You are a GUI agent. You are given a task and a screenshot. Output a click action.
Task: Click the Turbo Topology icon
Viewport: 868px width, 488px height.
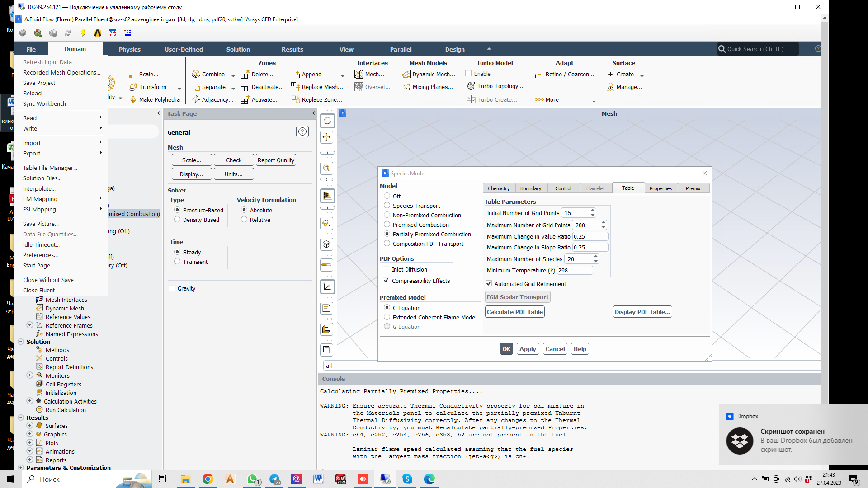[471, 86]
